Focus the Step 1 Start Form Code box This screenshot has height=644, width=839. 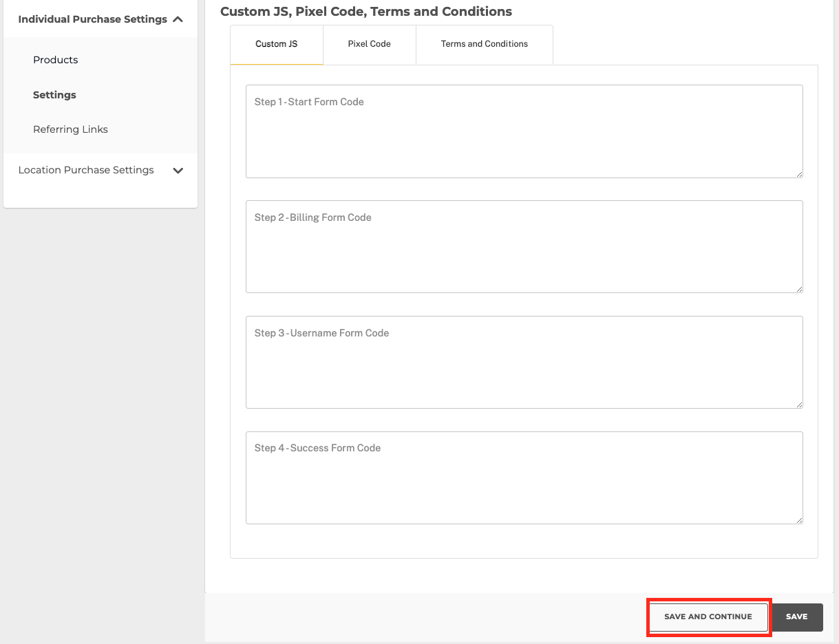[524, 131]
